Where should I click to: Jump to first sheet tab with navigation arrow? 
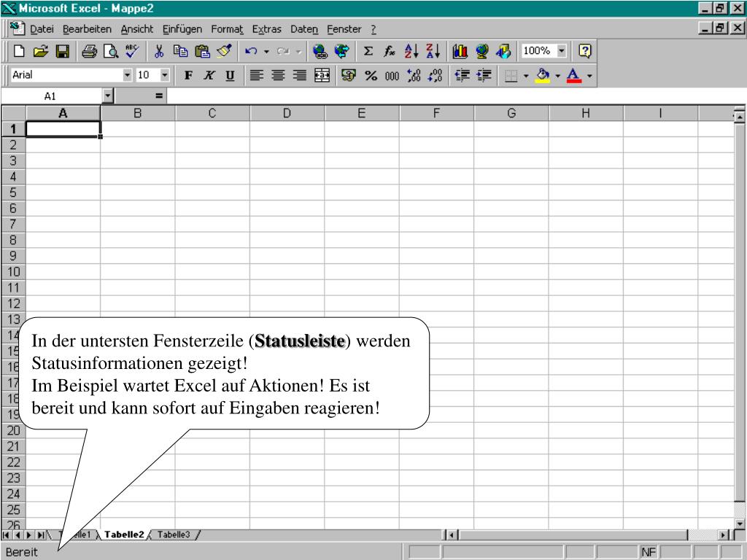pyautogui.click(x=6, y=535)
